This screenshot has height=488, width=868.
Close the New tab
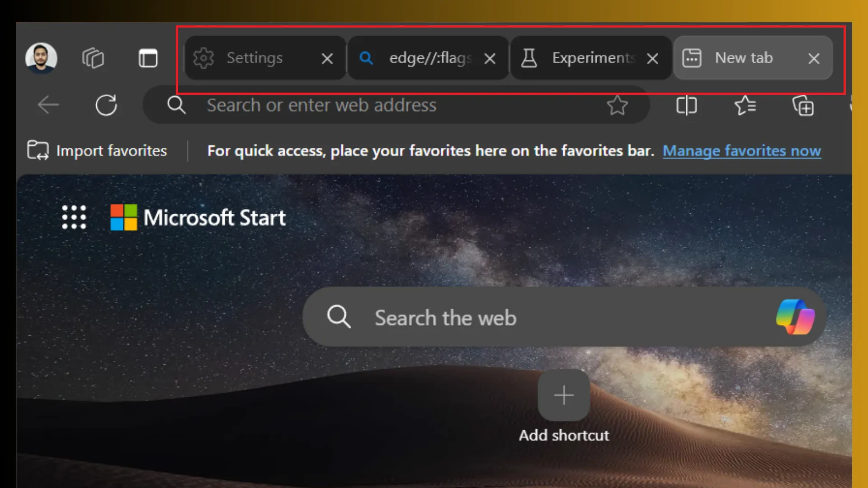coord(813,58)
